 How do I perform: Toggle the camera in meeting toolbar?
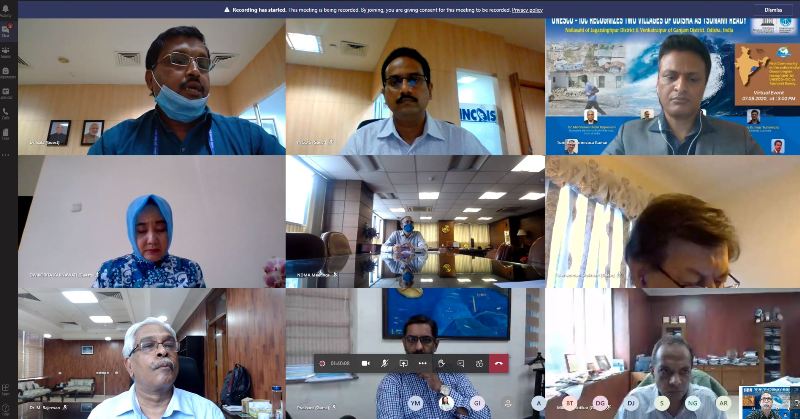tap(365, 363)
